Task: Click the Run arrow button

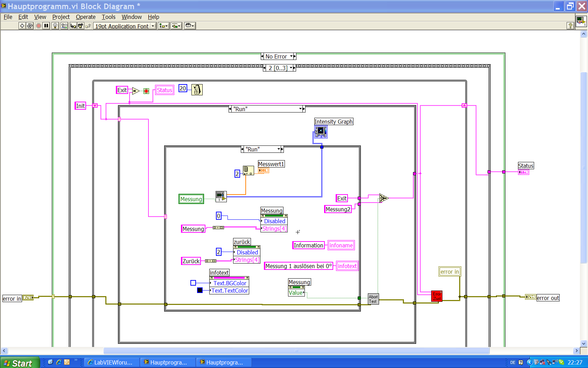Action: [22, 26]
